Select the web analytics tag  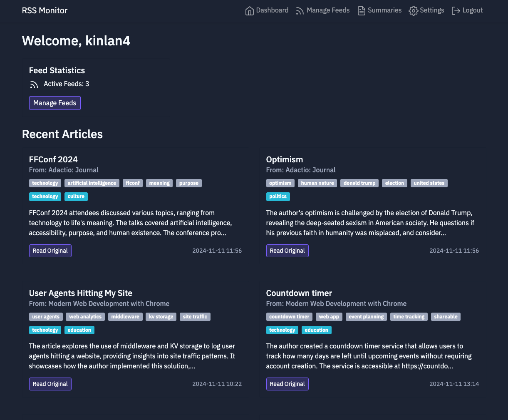tap(85, 317)
